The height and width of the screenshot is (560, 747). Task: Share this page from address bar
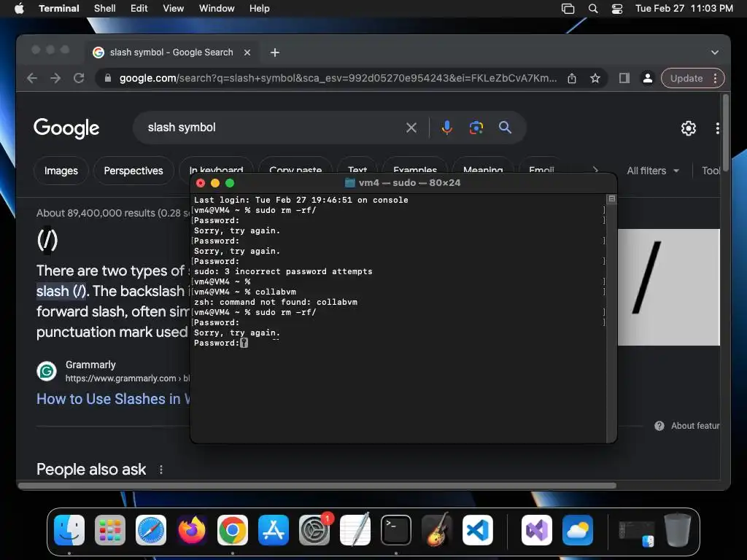click(x=572, y=78)
